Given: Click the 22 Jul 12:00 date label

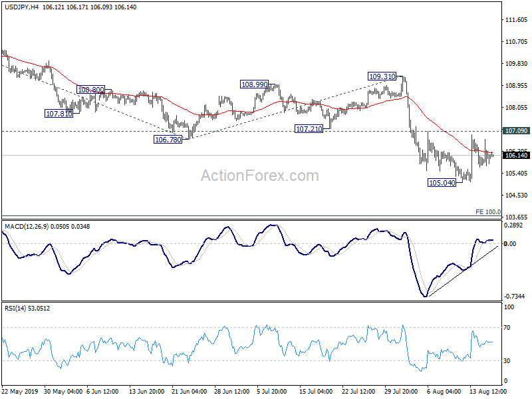Looking at the screenshot, I should 358,392.
